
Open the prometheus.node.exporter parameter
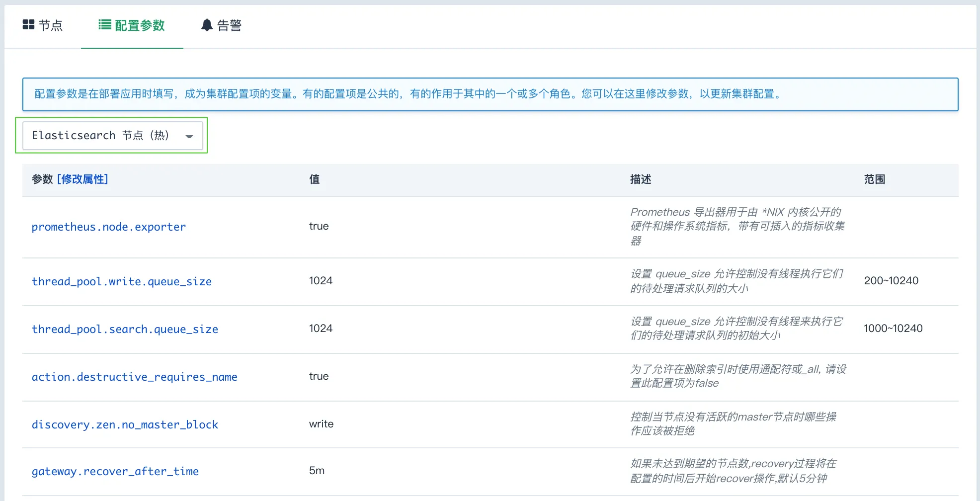tap(108, 227)
